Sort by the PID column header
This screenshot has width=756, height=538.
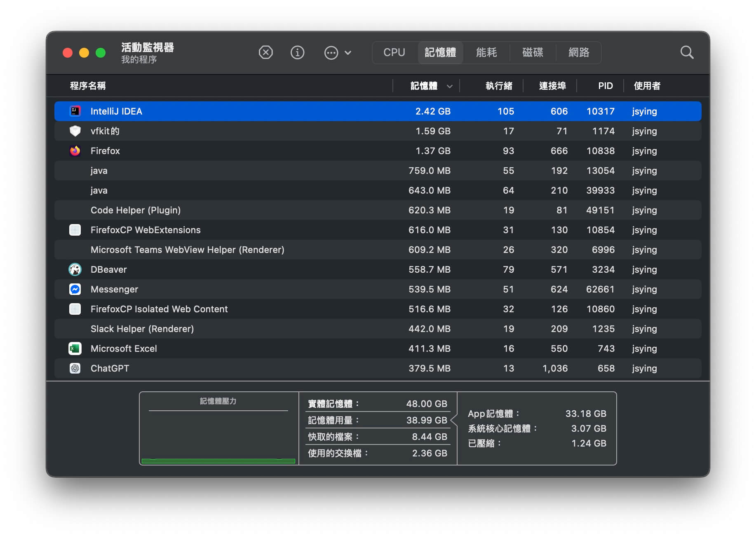pos(606,86)
